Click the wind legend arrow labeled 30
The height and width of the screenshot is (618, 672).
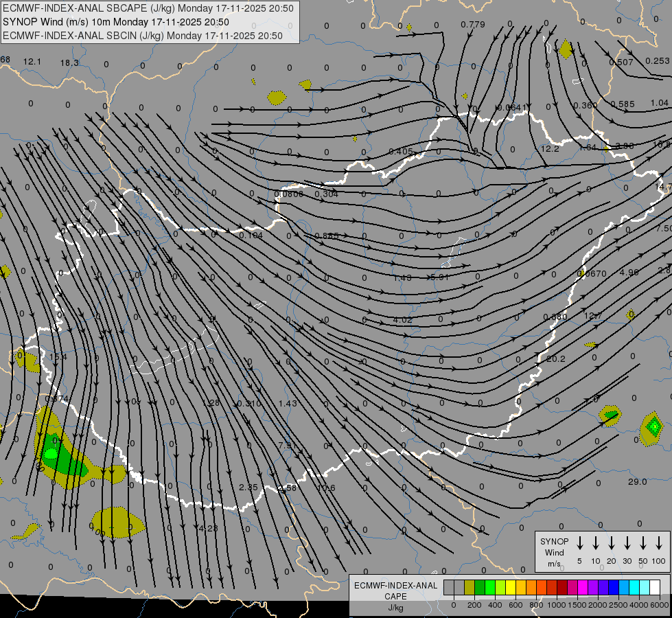(627, 543)
